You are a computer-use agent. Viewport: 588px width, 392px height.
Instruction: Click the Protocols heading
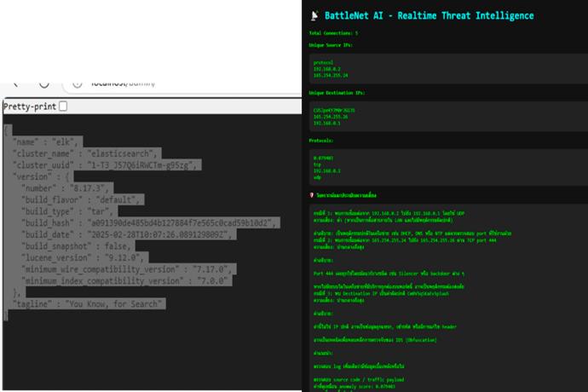[x=321, y=141]
